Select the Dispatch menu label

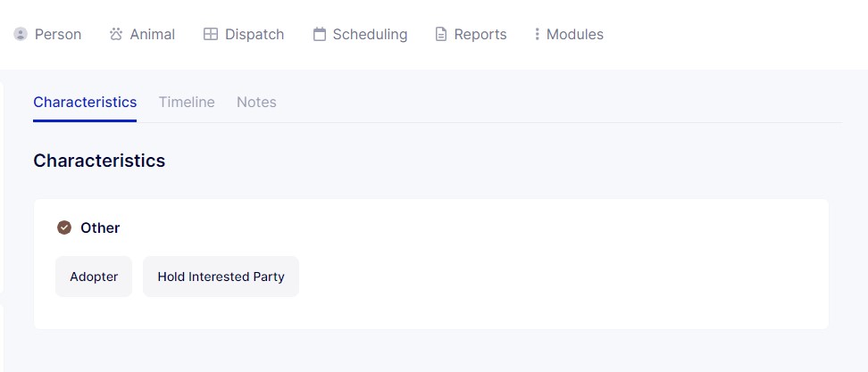click(x=255, y=35)
